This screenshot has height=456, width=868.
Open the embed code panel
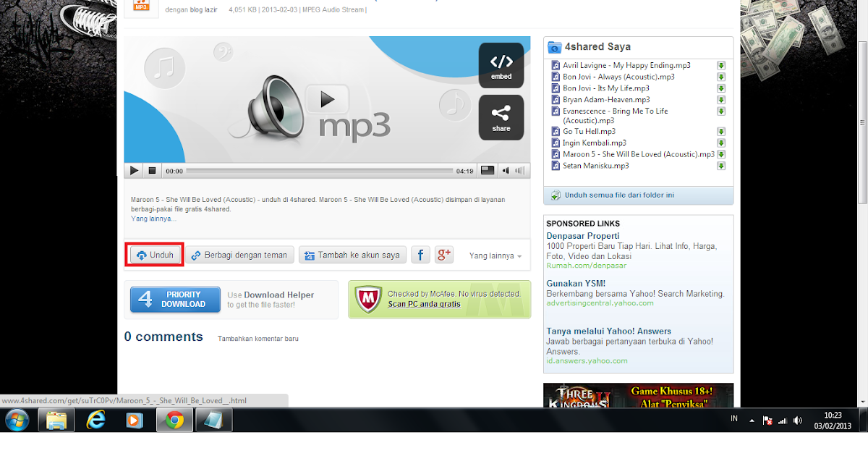click(x=501, y=65)
